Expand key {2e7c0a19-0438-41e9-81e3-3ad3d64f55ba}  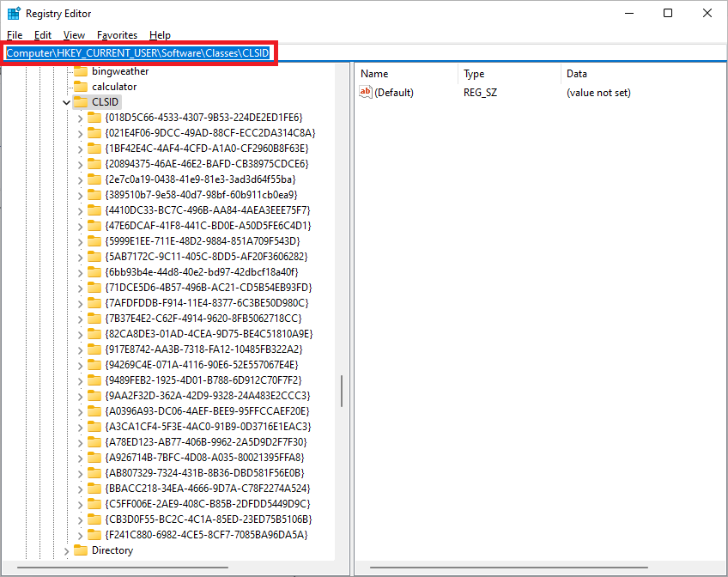(80, 180)
